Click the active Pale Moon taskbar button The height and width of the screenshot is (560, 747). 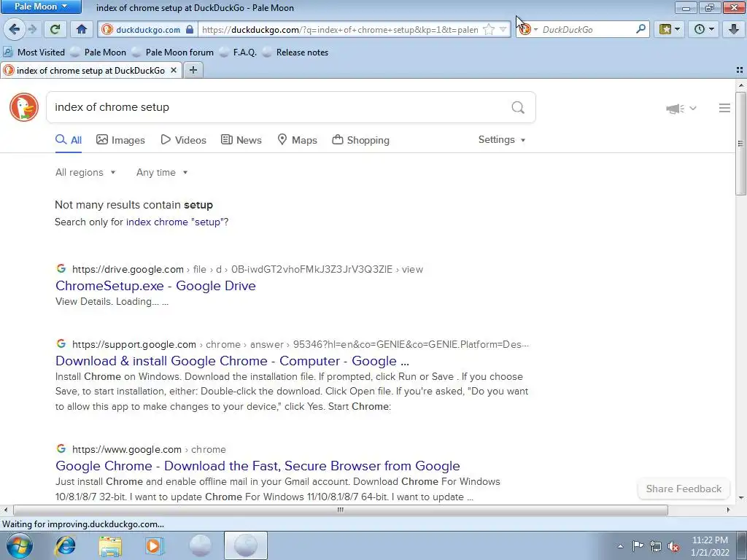click(x=246, y=545)
